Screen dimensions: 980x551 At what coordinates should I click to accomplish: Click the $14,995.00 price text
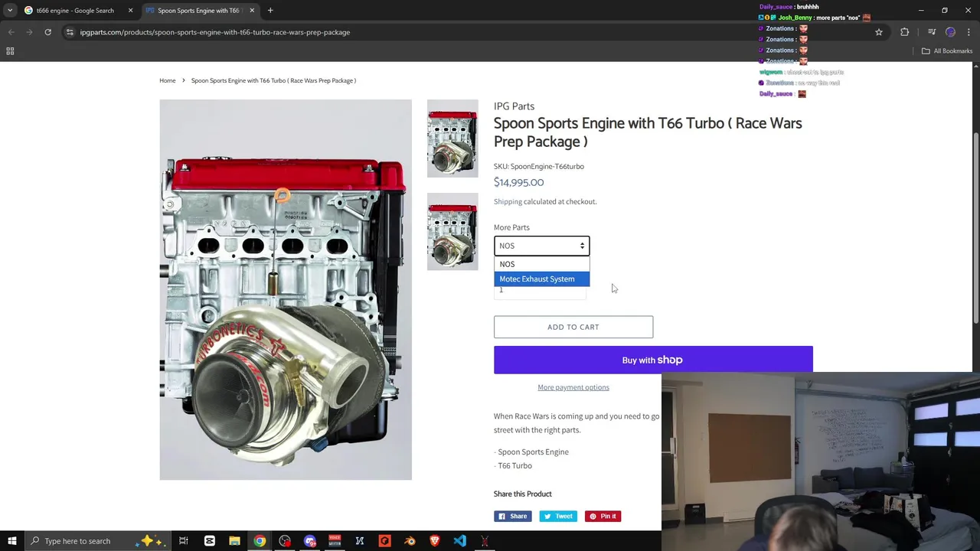[x=518, y=182]
